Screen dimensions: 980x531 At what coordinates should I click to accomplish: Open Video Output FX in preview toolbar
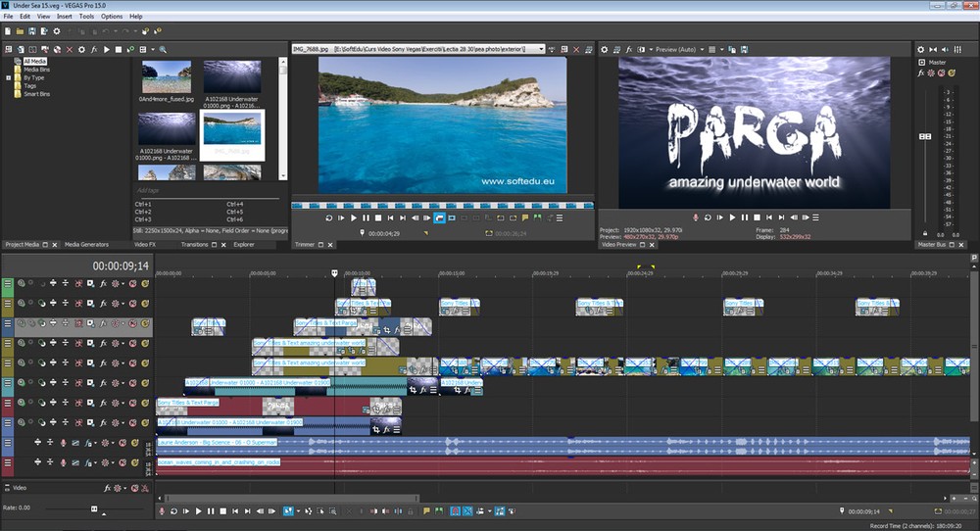point(629,49)
